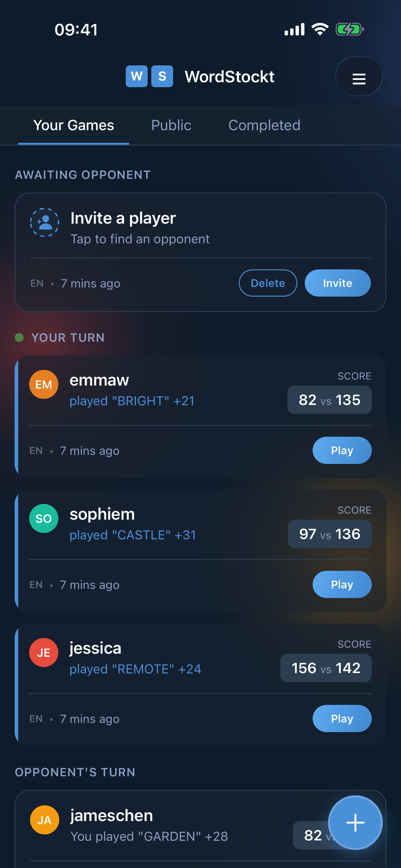
Task: View the 97 vs 136 score details
Action: click(329, 534)
